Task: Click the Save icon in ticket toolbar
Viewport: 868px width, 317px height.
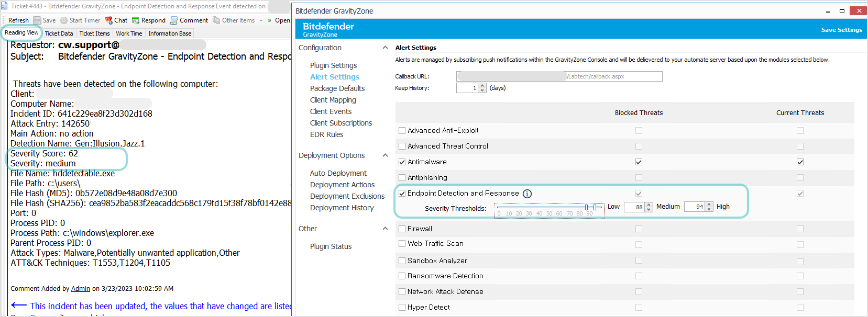Action: [x=37, y=20]
